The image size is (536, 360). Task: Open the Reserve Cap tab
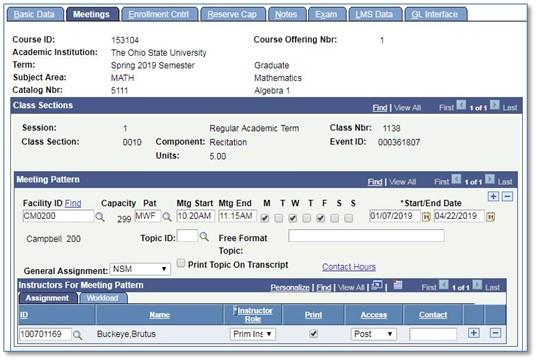pyautogui.click(x=232, y=14)
